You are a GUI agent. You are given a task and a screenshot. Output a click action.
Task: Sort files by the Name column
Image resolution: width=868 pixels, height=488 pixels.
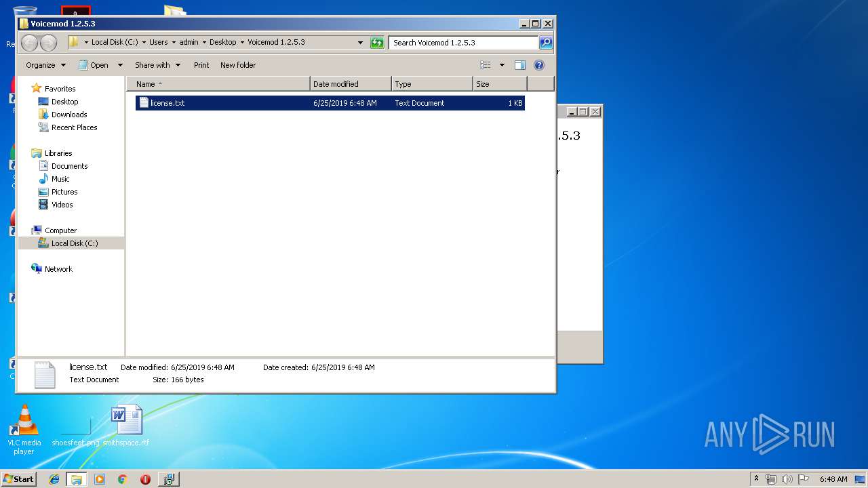218,84
